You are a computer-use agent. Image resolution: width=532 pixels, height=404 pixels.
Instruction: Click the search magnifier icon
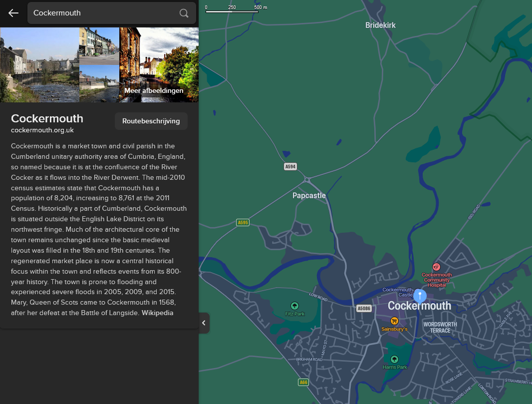184,13
